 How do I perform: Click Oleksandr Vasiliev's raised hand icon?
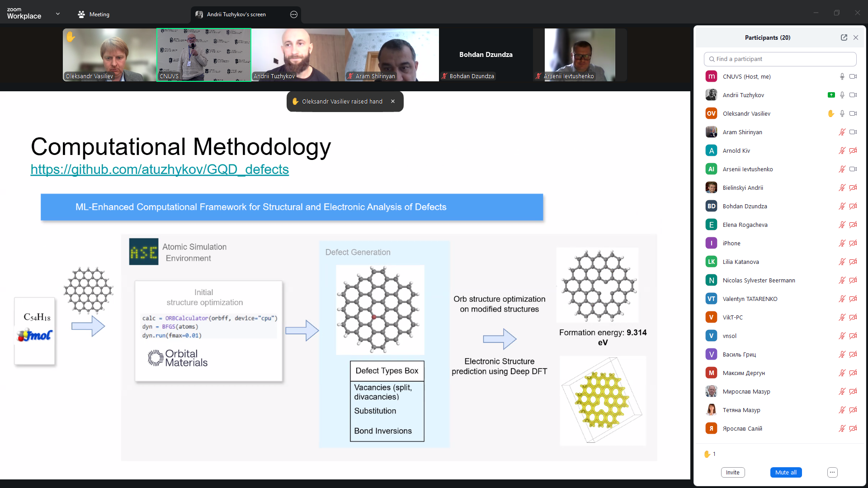tap(830, 113)
